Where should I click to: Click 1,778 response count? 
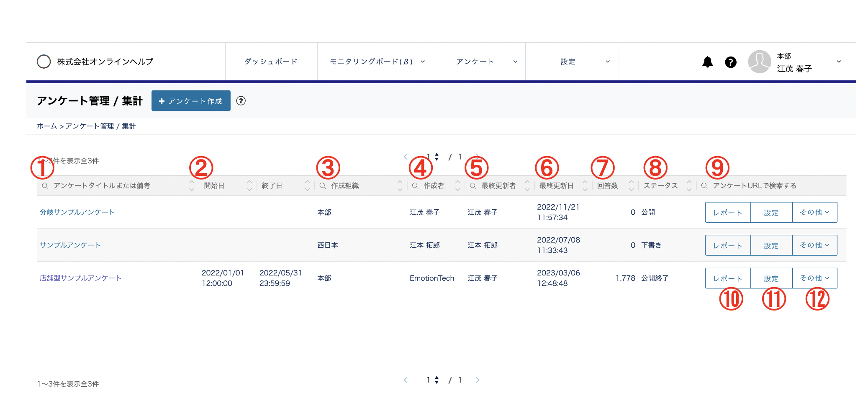(625, 278)
